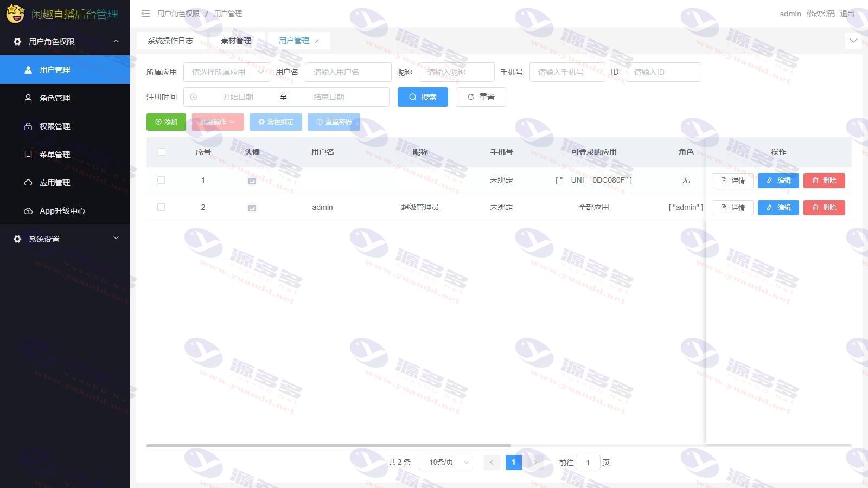The image size is (868, 488).
Task: View 详情 for admin row
Action: (732, 208)
